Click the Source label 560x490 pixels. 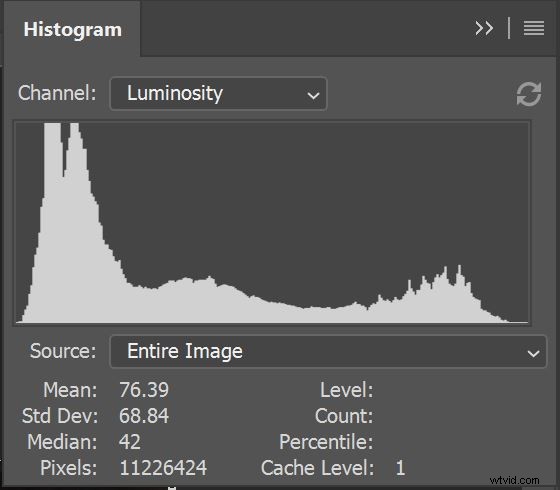pyautogui.click(x=63, y=351)
